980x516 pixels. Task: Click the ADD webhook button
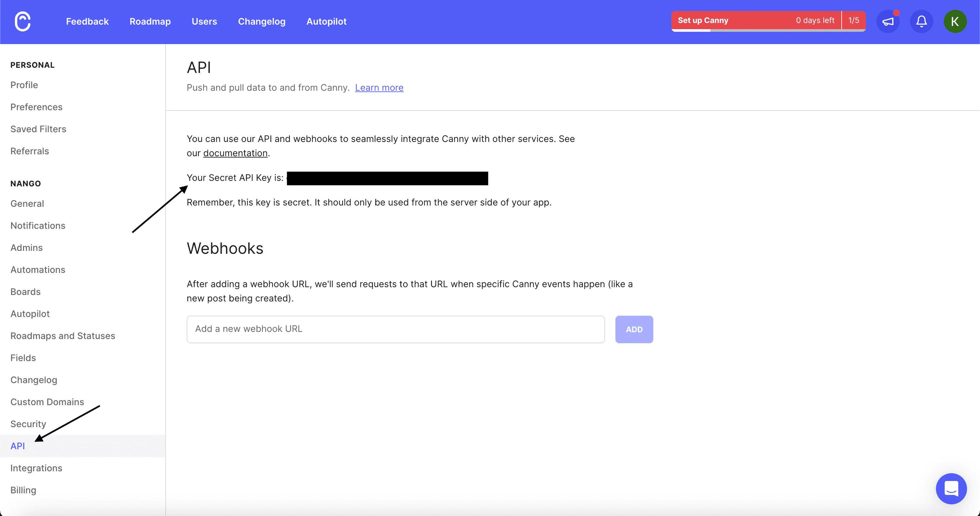[x=634, y=329]
